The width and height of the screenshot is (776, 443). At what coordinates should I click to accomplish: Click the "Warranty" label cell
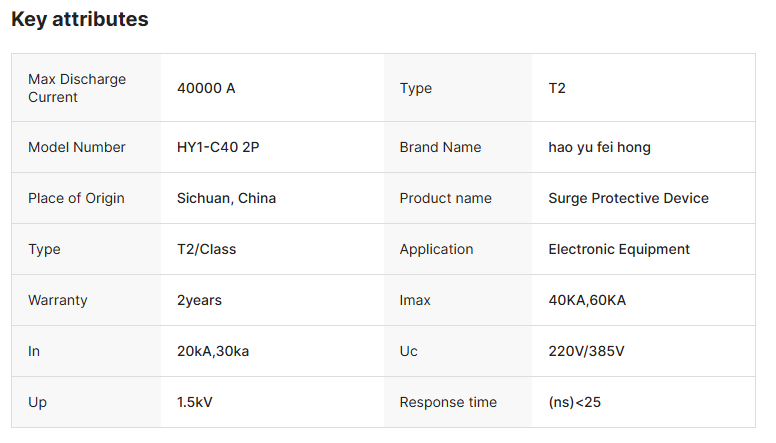tap(58, 300)
